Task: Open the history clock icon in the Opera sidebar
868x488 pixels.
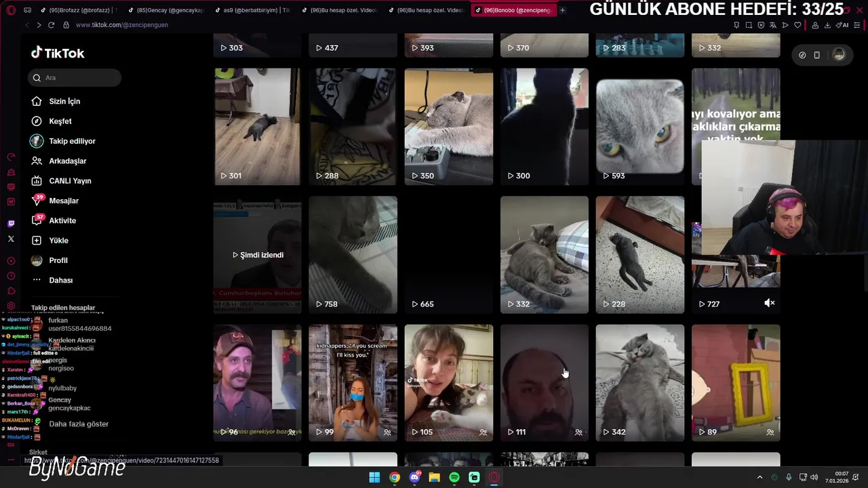Action: pyautogui.click(x=11, y=276)
